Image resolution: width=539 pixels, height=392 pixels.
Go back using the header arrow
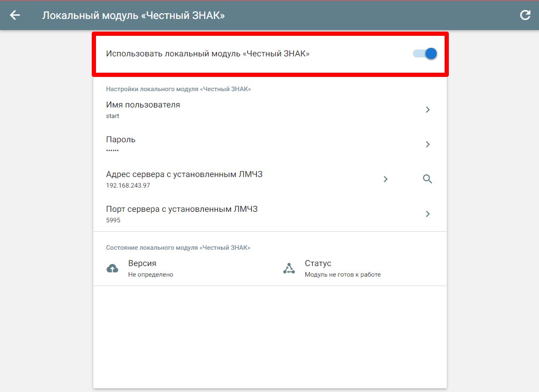15,15
